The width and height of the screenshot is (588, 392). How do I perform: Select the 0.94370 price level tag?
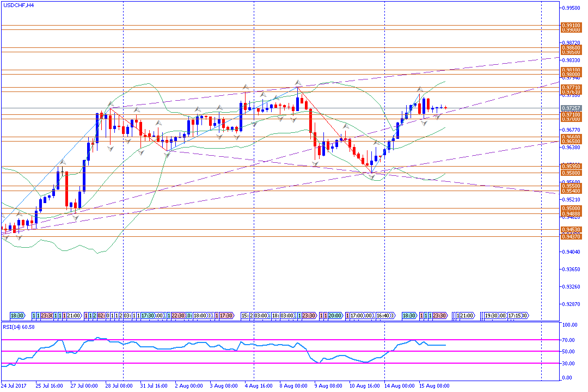click(571, 237)
